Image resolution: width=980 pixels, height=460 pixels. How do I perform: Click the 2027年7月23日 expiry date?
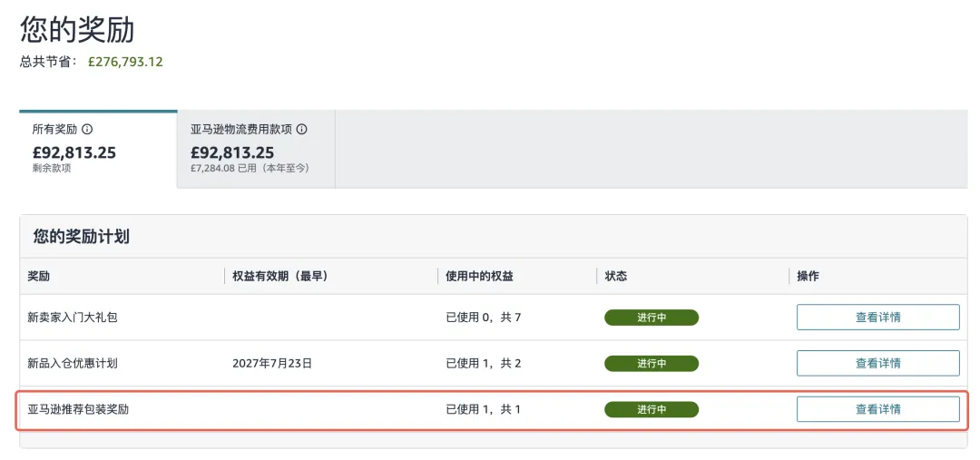coord(272,363)
